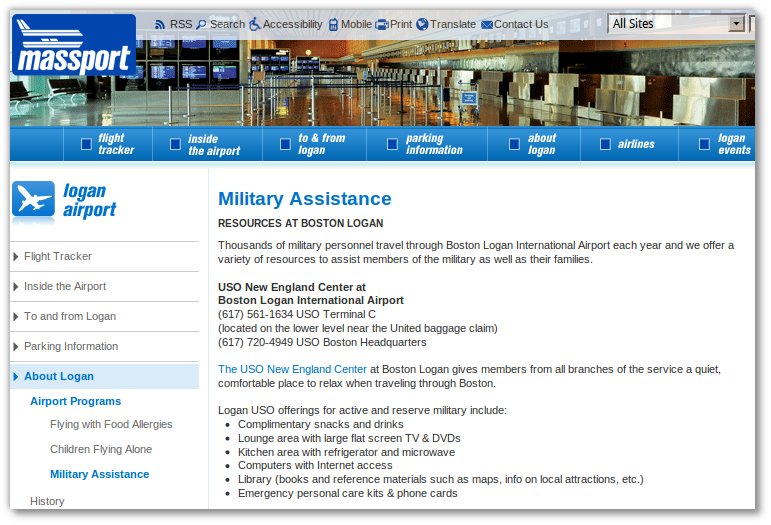The image size is (771, 525).
Task: Open Children Flying Alone page
Action: coord(101,450)
